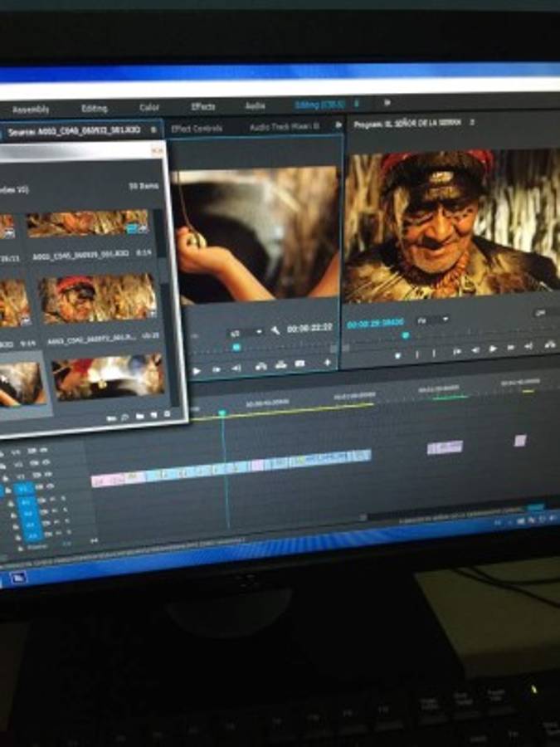560x747 pixels.
Task: Click the Find magnifier icon in the bin window
Action: click(x=124, y=417)
